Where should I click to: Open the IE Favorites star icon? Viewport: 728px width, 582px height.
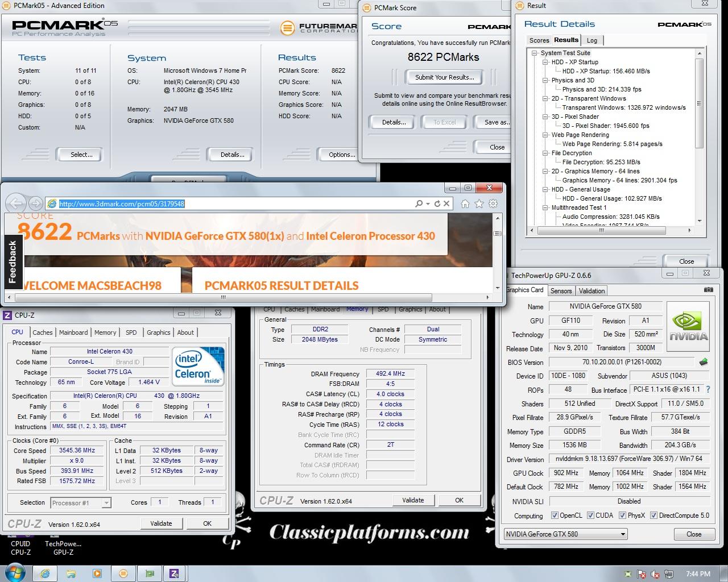pos(479,203)
